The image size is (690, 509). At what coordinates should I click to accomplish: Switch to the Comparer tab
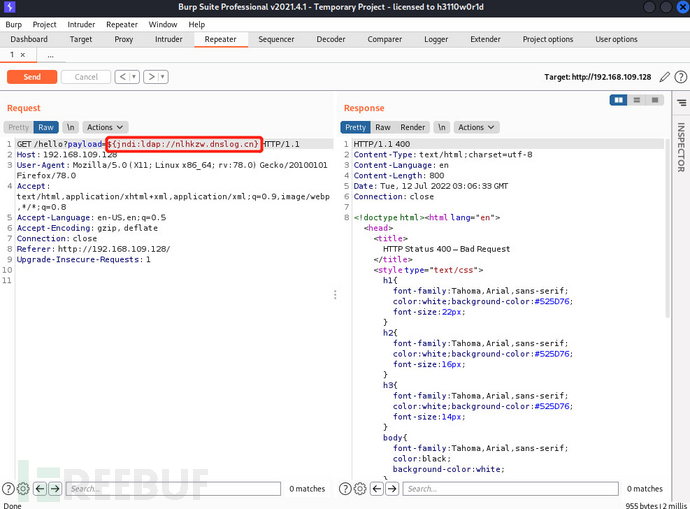385,39
